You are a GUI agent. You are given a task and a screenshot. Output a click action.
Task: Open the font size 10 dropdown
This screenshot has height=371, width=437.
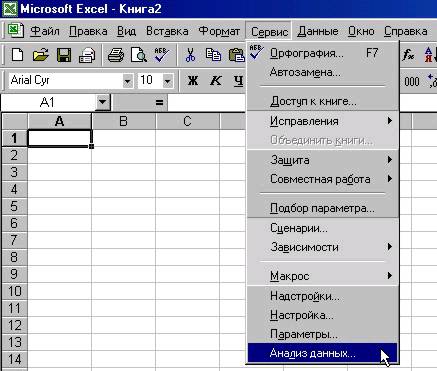tap(168, 81)
